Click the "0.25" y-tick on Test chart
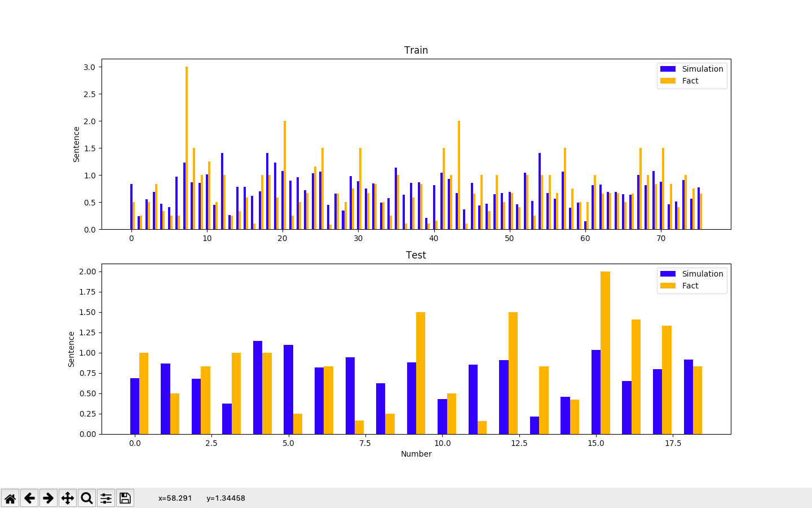Screen dimensions: 812x508 (87, 414)
